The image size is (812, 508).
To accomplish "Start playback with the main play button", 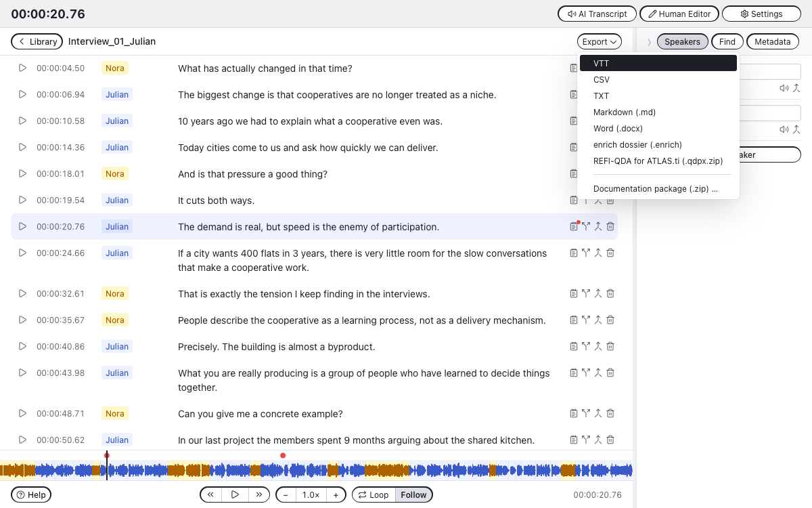I will 235,494.
